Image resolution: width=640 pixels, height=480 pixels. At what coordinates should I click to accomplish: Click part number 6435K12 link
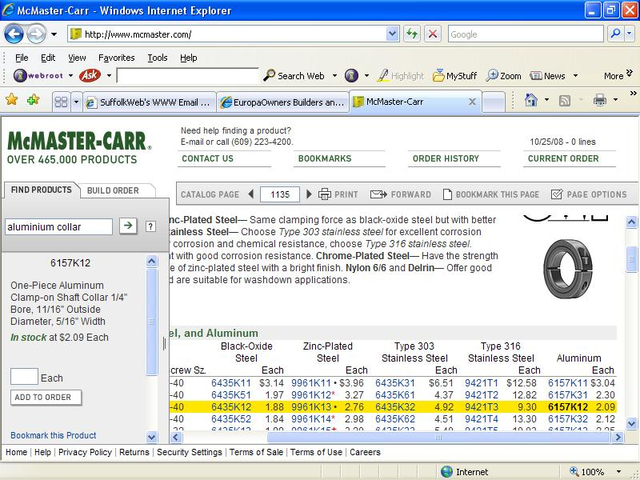pyautogui.click(x=230, y=407)
